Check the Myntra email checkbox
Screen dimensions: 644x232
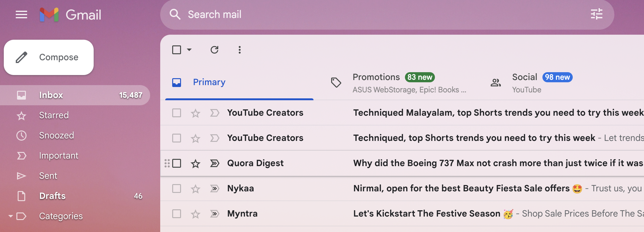(x=177, y=214)
